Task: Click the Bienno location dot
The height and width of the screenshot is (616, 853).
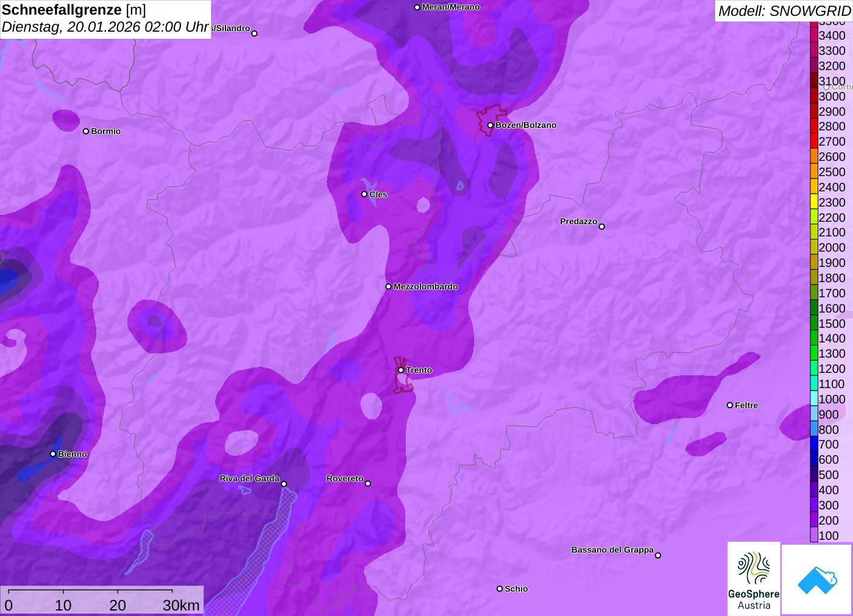Action: [53, 454]
